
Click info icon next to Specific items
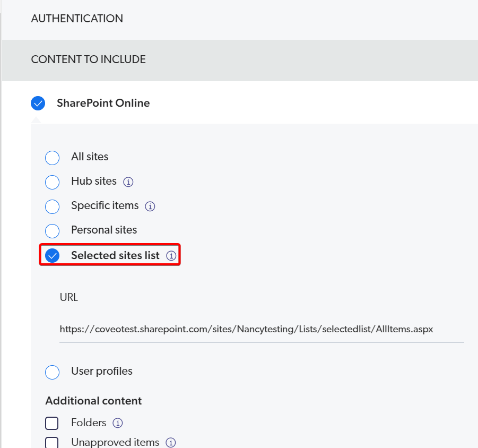pos(150,206)
